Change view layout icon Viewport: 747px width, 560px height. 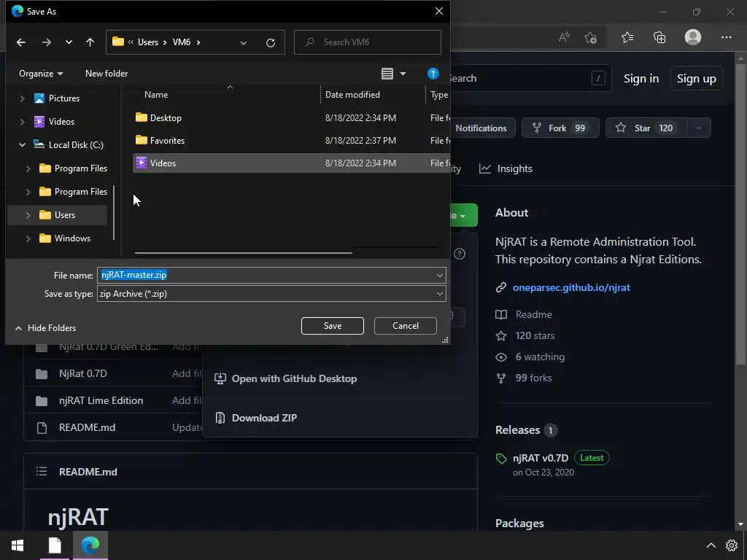(387, 74)
